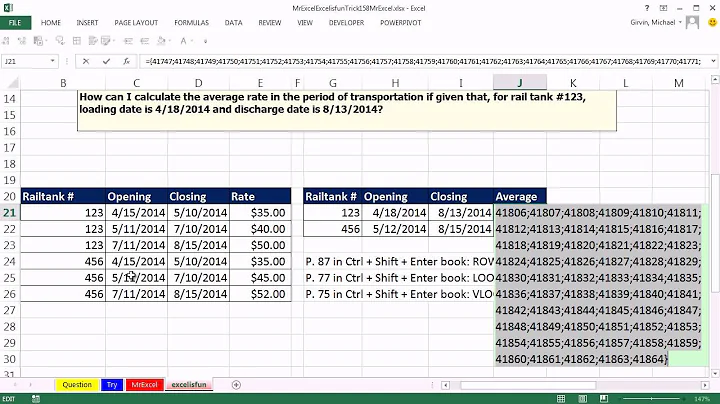720x404 pixels.
Task: Switch to the INSERT ribbon tab
Action: [x=87, y=22]
